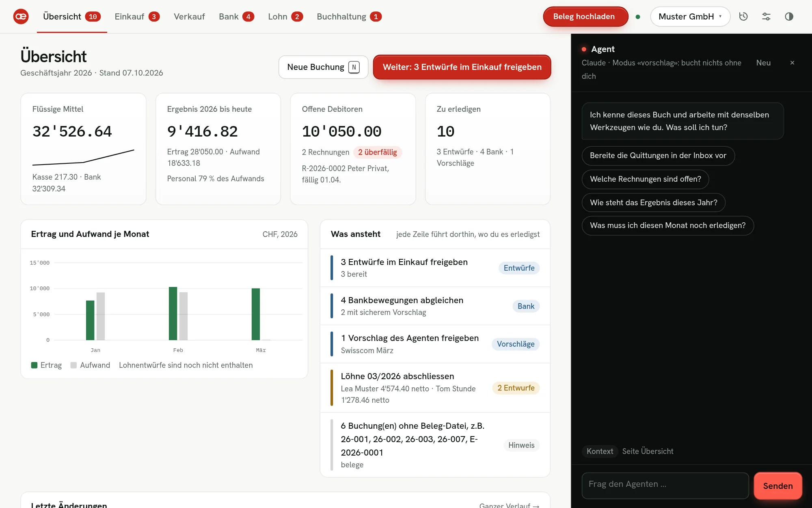Image resolution: width=812 pixels, height=508 pixels.
Task: Click the green status dot indicator
Action: (638, 17)
